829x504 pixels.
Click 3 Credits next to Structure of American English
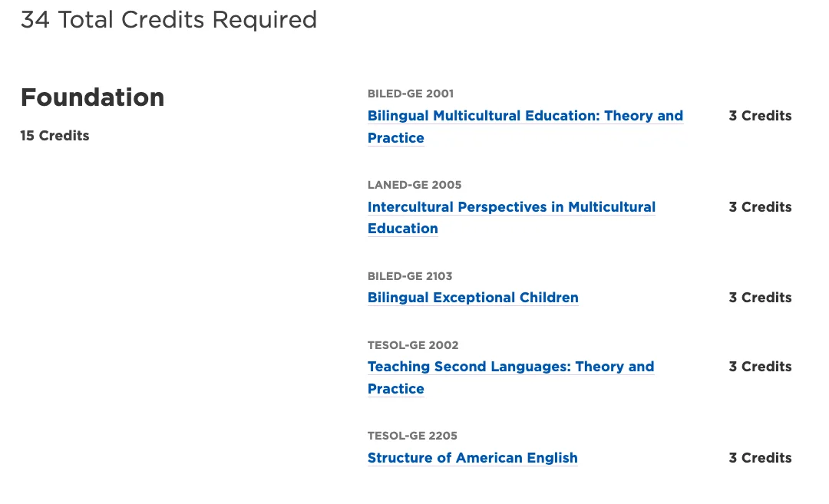pos(760,458)
